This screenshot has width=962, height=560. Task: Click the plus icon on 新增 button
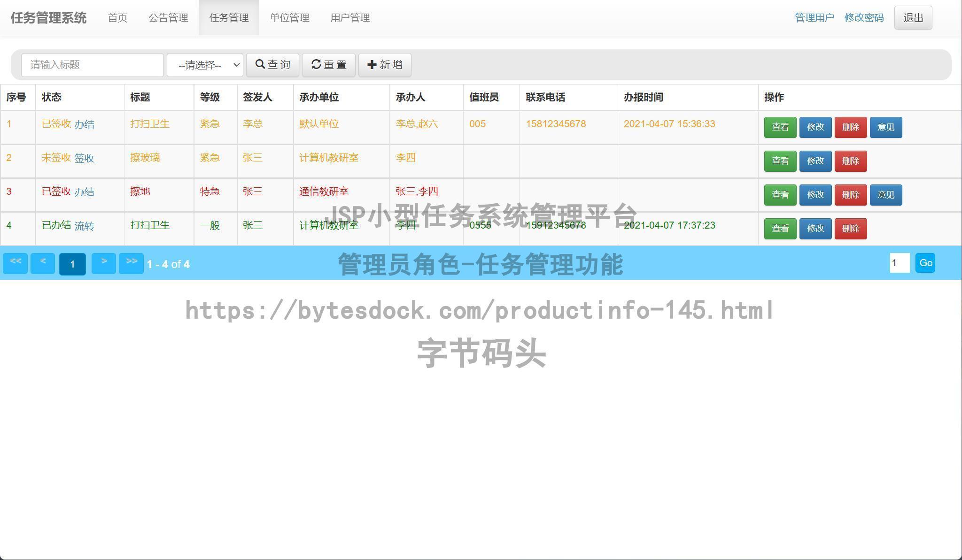372,64
